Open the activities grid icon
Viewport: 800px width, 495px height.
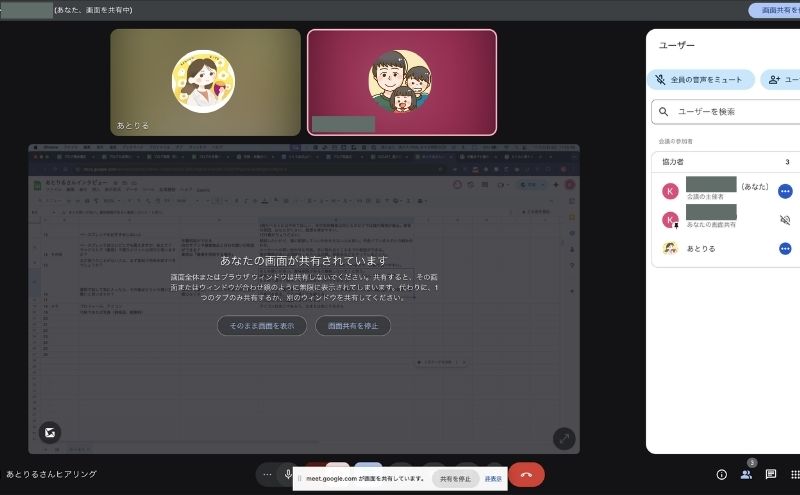pyautogui.click(x=795, y=475)
